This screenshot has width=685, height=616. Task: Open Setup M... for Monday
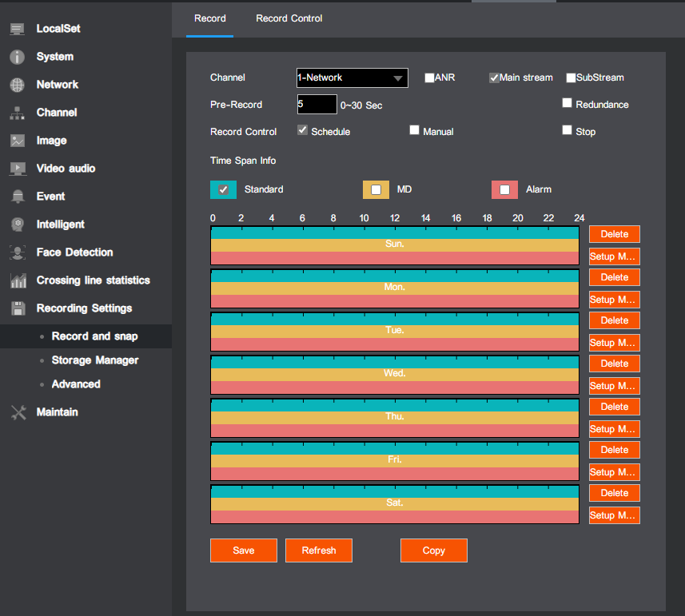(615, 300)
